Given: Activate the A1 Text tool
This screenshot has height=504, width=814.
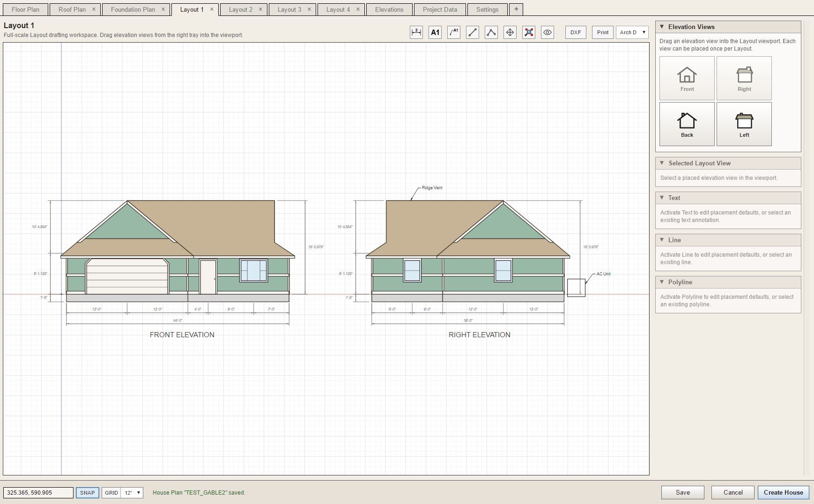Looking at the screenshot, I should pyautogui.click(x=435, y=32).
